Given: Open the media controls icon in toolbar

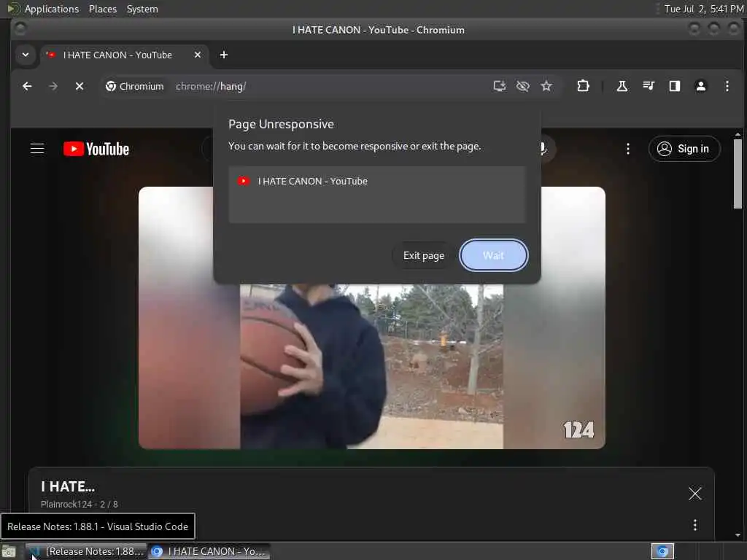Looking at the screenshot, I should click(649, 86).
